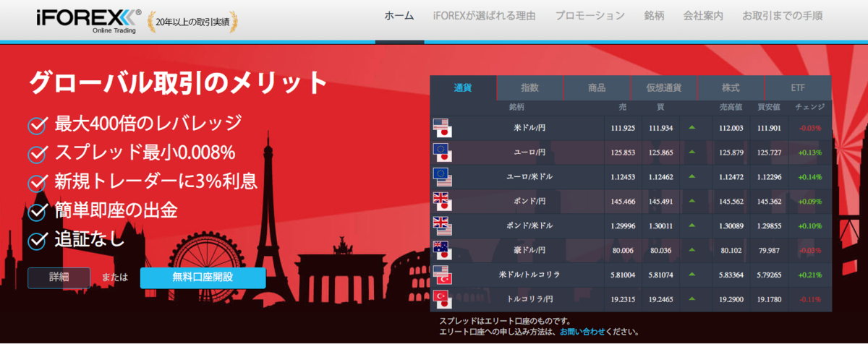Click the ポンド/米ドル instrument name
The width and height of the screenshot is (868, 344).
click(528, 225)
